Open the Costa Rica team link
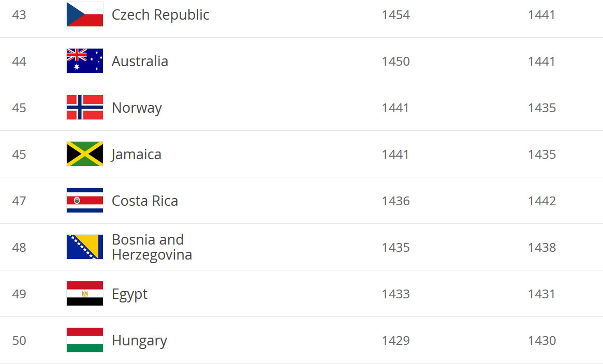 tap(144, 201)
